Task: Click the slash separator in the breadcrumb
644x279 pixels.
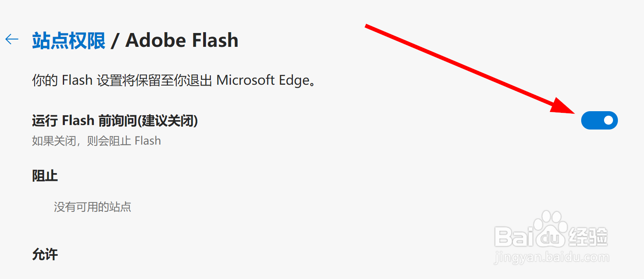Action: coord(115,41)
